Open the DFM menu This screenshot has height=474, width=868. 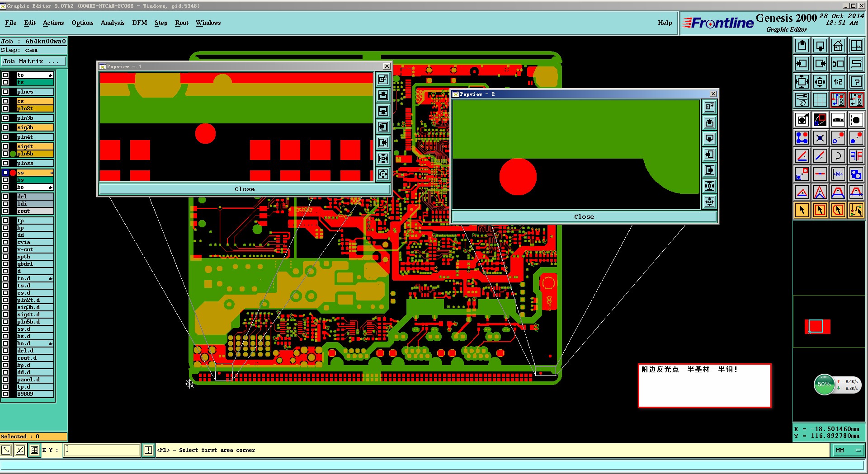point(140,23)
